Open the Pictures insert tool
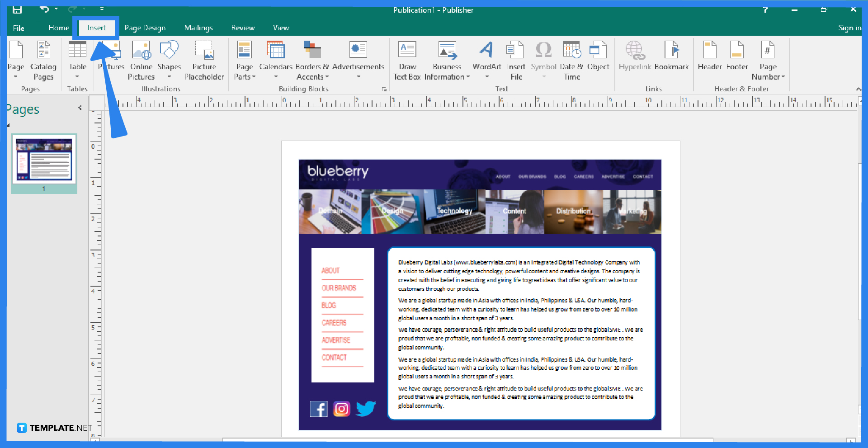The width and height of the screenshot is (868, 448). [x=111, y=57]
